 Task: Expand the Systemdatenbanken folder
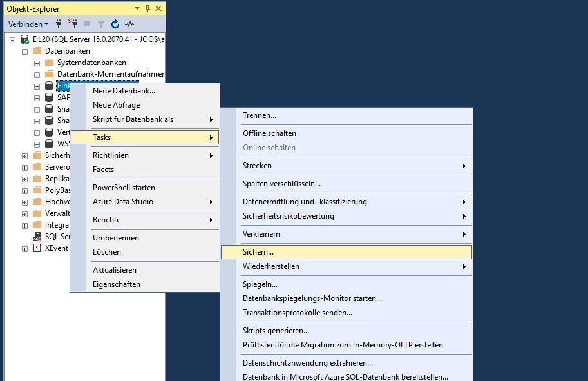tap(37, 62)
